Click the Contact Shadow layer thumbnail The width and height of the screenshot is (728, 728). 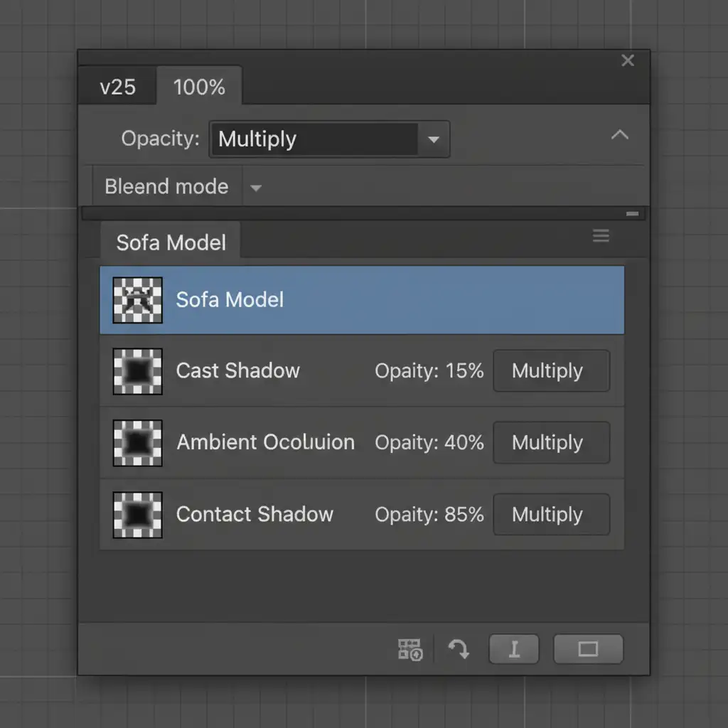[x=138, y=515]
